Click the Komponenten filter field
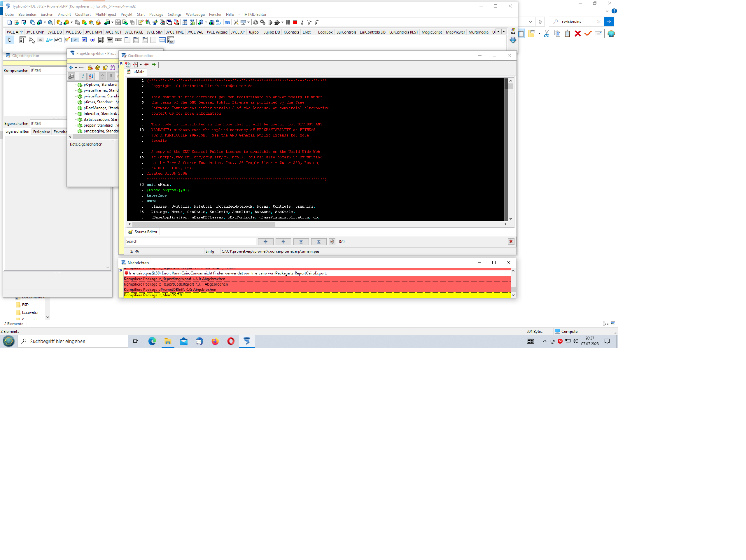The image size is (746, 560). [x=48, y=70]
